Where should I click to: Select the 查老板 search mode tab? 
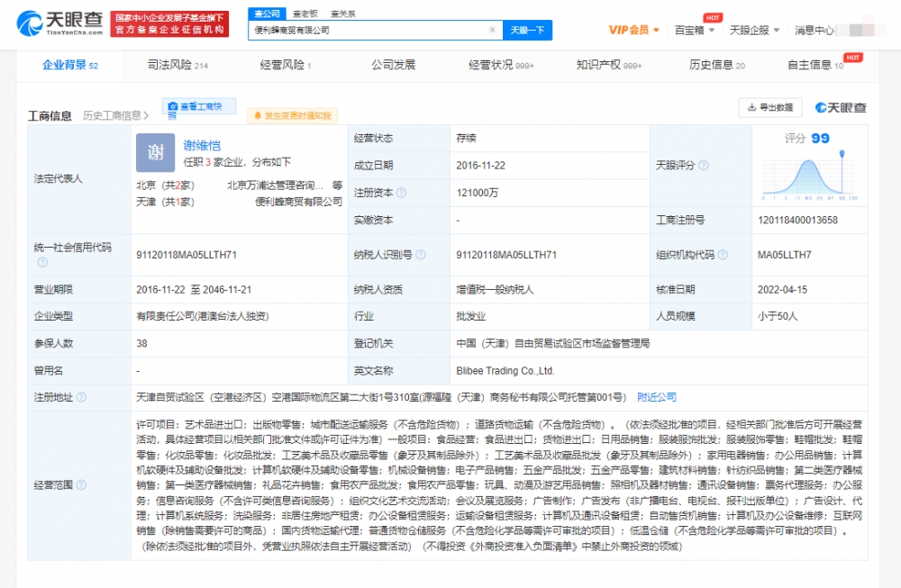pos(305,14)
